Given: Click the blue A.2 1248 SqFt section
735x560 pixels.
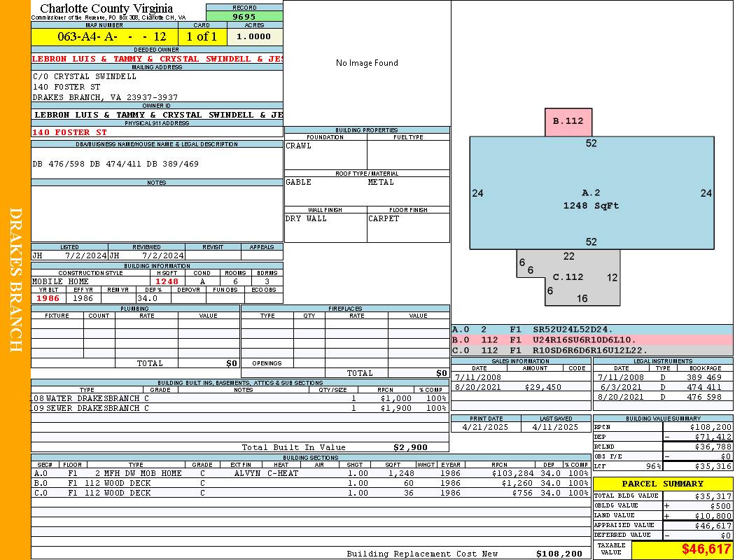Looking at the screenshot, I should point(591,199).
